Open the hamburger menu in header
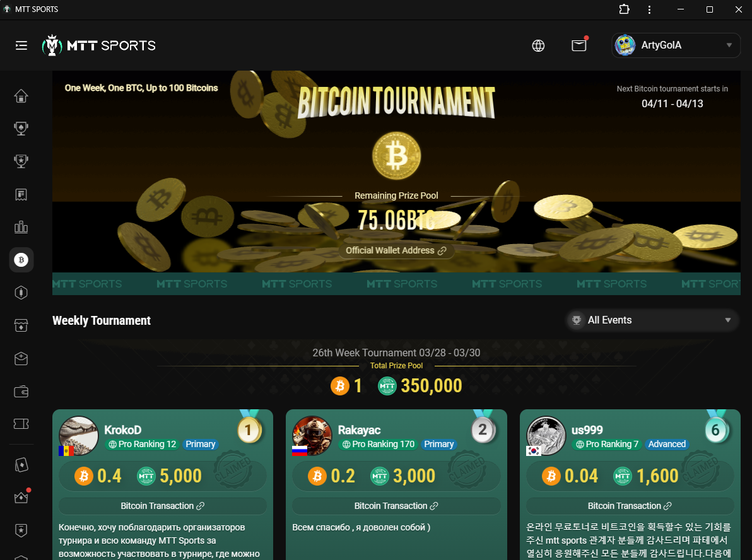Viewport: 752px width, 560px height. click(21, 45)
